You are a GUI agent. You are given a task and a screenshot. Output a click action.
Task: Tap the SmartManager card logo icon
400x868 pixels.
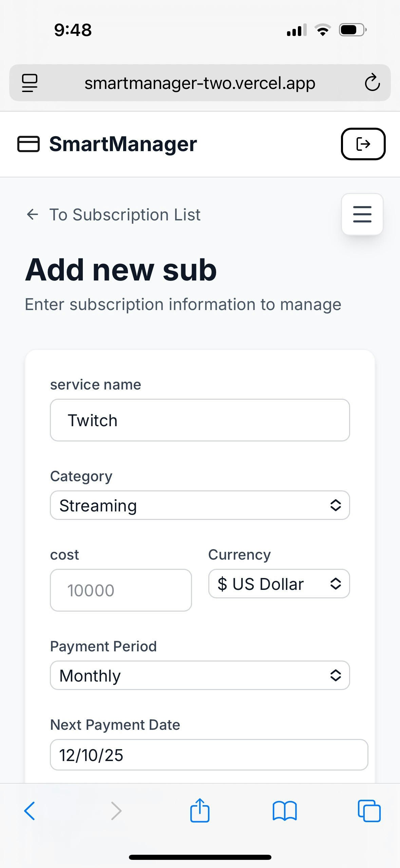point(28,144)
